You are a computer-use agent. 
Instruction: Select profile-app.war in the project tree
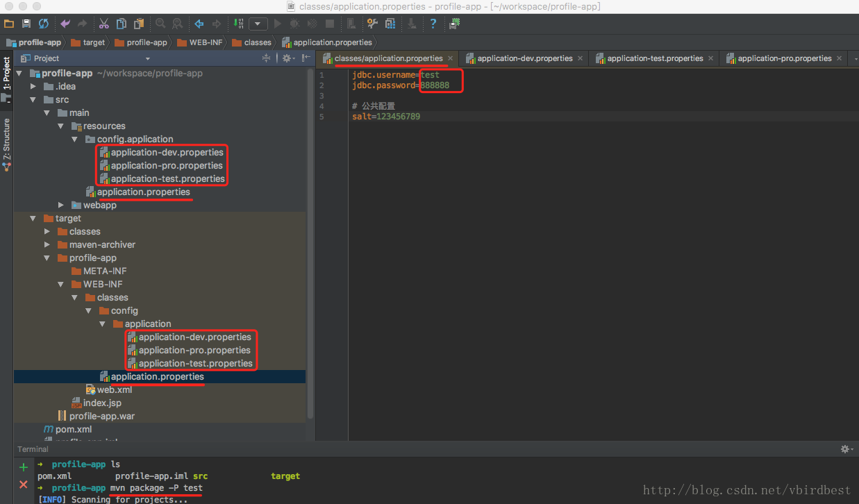(x=96, y=417)
